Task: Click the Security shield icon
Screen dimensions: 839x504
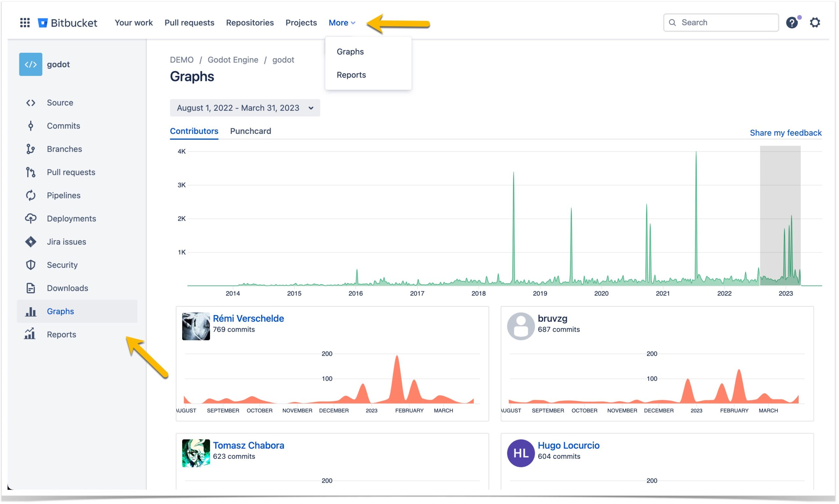Action: pos(30,265)
